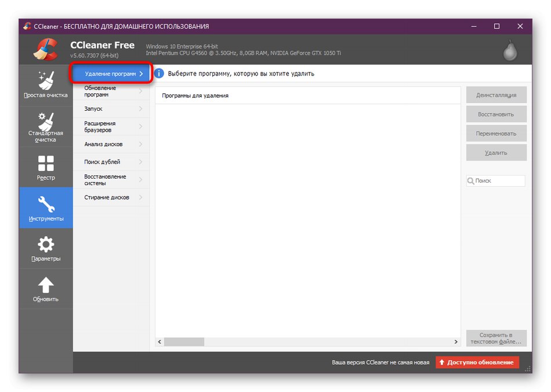Open the Реестр section
Image resolution: width=551 pixels, height=392 pixels.
(x=46, y=168)
